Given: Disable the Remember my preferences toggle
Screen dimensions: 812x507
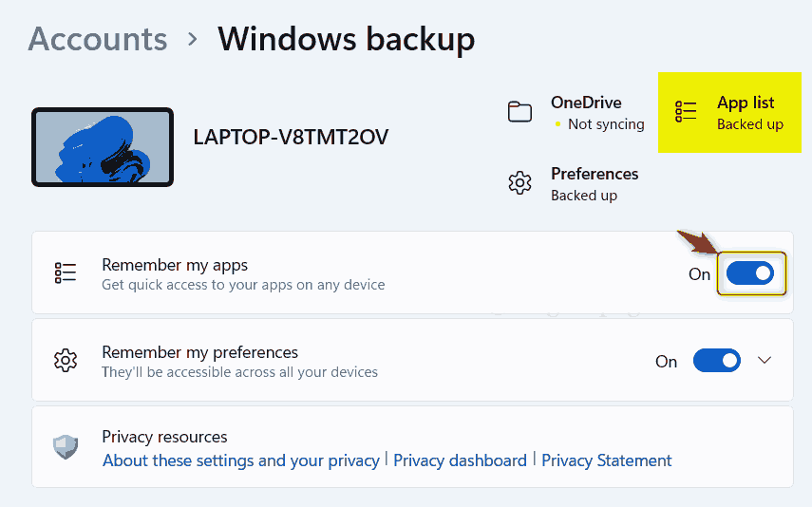Looking at the screenshot, I should 717,361.
